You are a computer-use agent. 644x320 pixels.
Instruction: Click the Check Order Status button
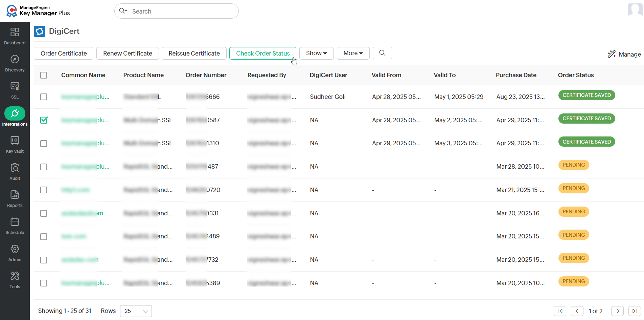tap(263, 53)
